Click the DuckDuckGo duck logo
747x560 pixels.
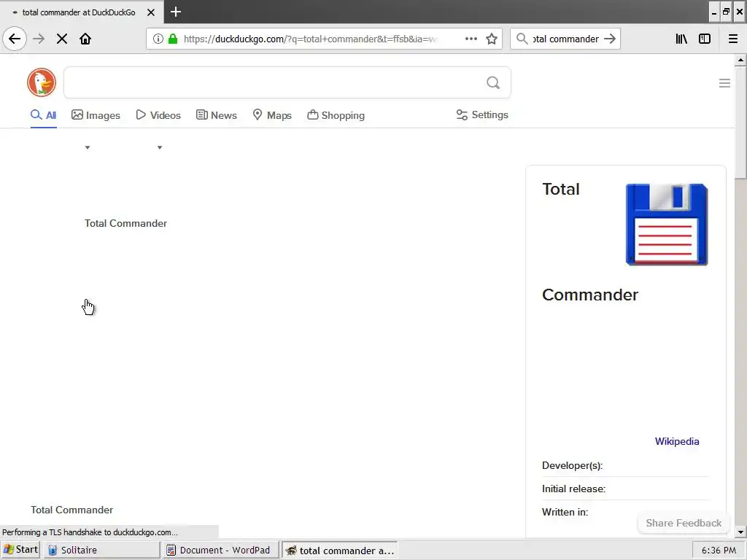pyautogui.click(x=42, y=82)
